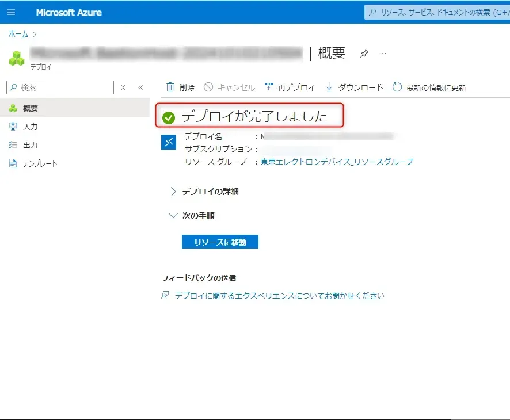Refresh with 最新の情報に更新 icon
The image size is (510, 420).
pyautogui.click(x=397, y=87)
